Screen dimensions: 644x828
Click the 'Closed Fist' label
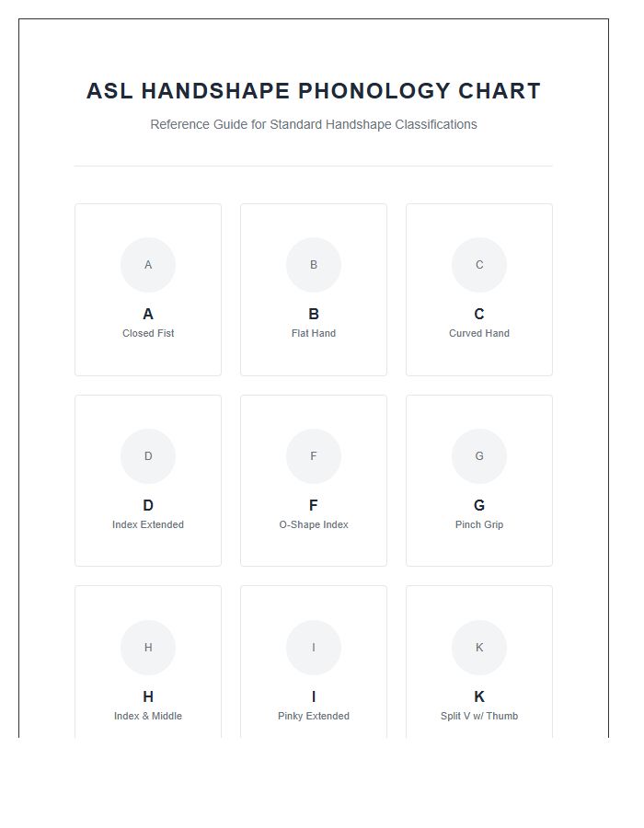coord(148,333)
